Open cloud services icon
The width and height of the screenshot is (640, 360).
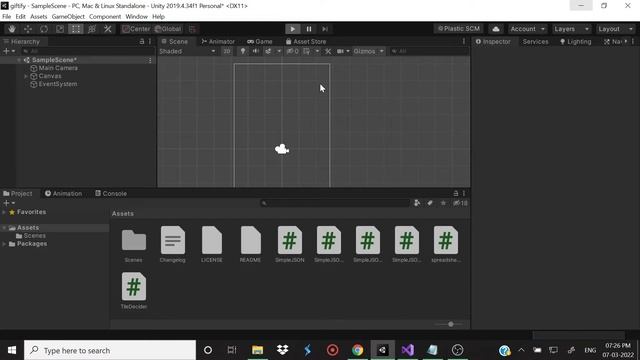point(496,29)
